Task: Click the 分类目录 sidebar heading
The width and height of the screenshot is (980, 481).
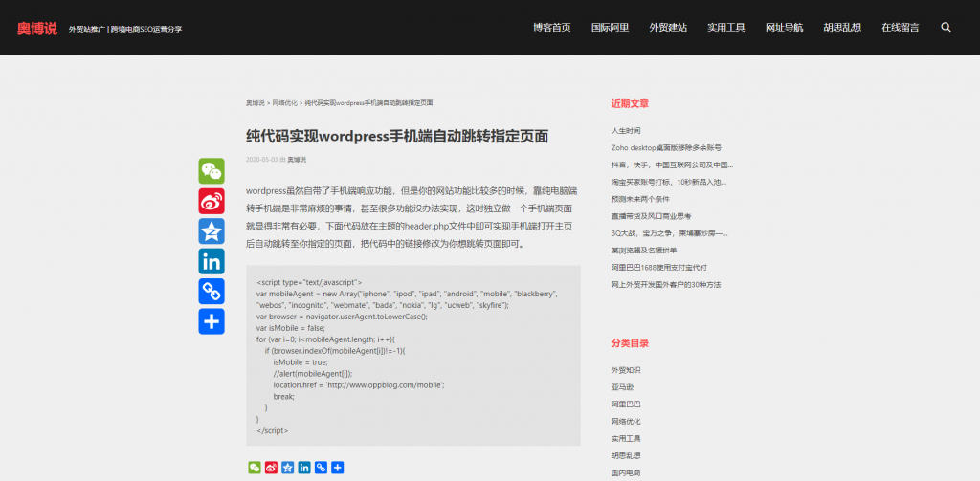Action: pyautogui.click(x=630, y=343)
